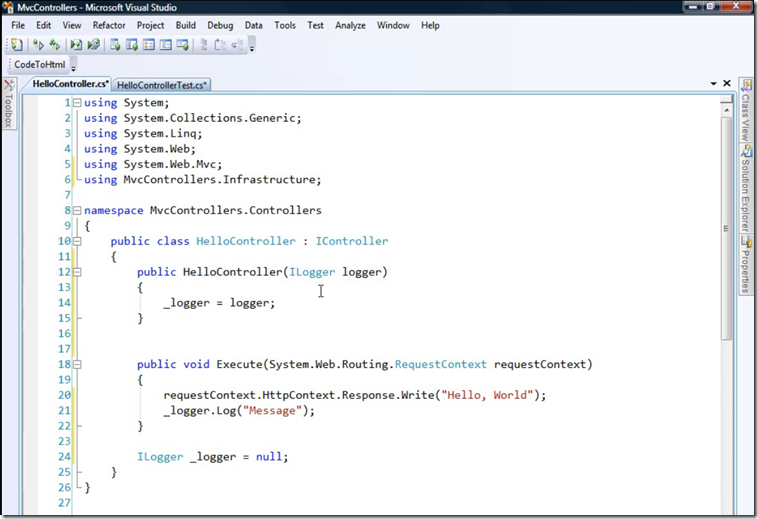Open the Code Coverage Results icon
This screenshot has height=519, width=758.
(165, 45)
